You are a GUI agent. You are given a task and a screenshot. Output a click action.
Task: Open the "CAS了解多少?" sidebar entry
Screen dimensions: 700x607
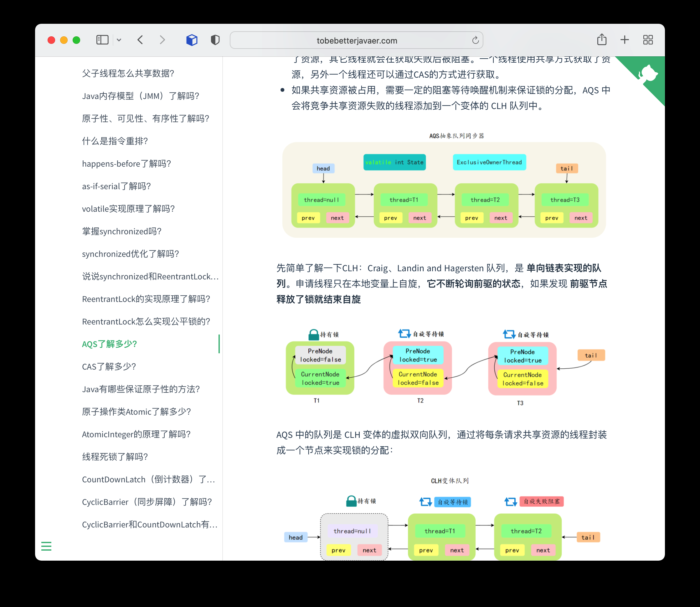pyautogui.click(x=109, y=366)
